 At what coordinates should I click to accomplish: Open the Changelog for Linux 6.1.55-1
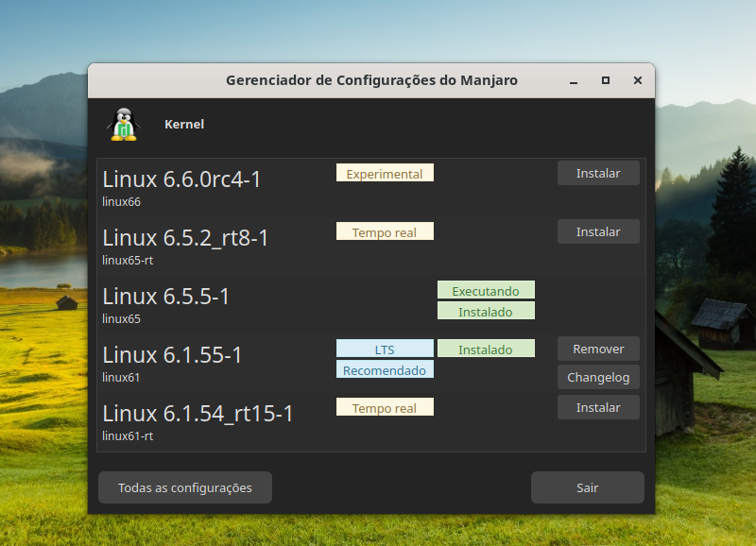597,377
